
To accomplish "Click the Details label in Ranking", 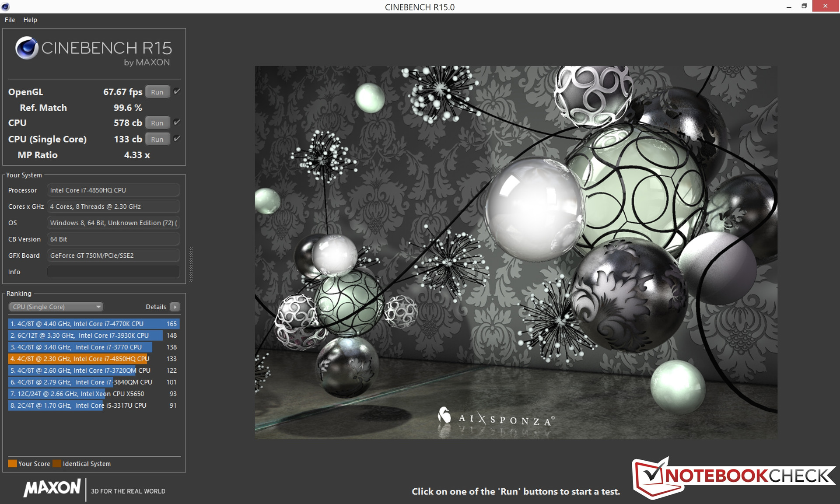I will [156, 307].
